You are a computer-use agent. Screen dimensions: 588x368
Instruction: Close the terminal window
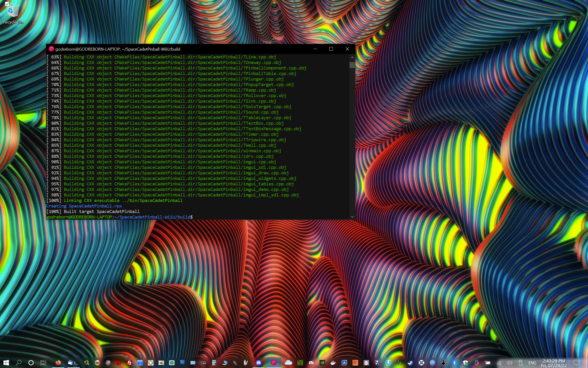pyautogui.click(x=347, y=49)
